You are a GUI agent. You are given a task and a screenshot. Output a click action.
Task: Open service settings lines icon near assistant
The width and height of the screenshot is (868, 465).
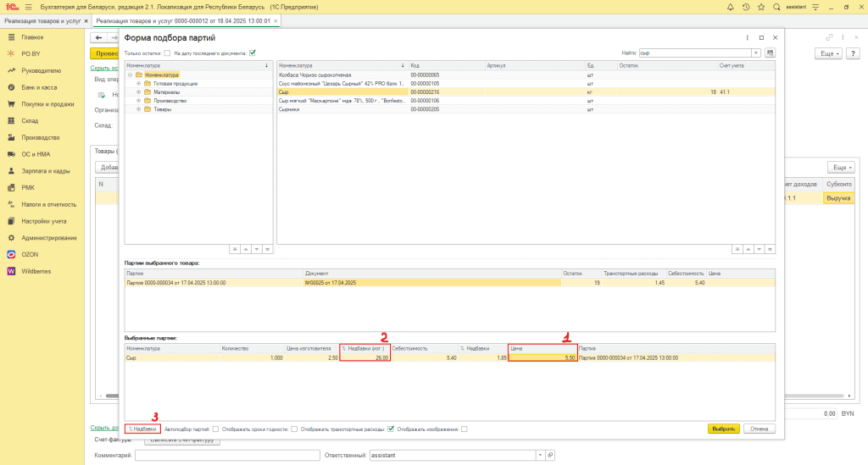tap(815, 7)
